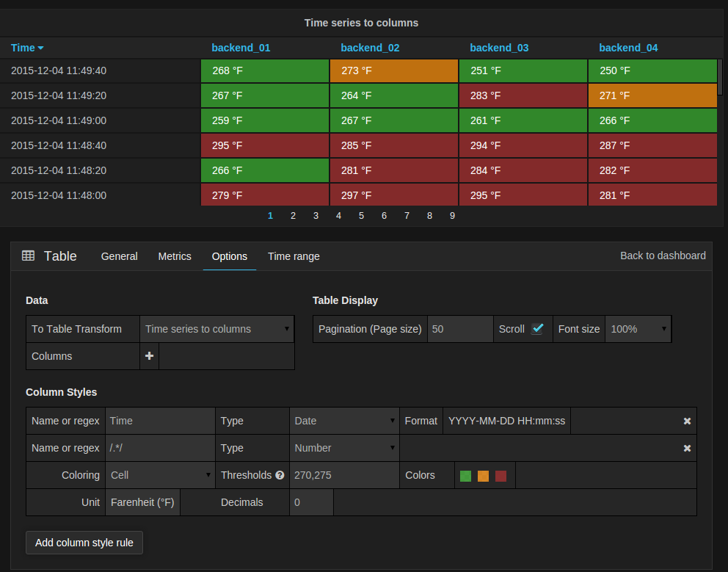Image resolution: width=728 pixels, height=572 pixels.
Task: Pick the green threshold color swatch
Action: pyautogui.click(x=466, y=476)
